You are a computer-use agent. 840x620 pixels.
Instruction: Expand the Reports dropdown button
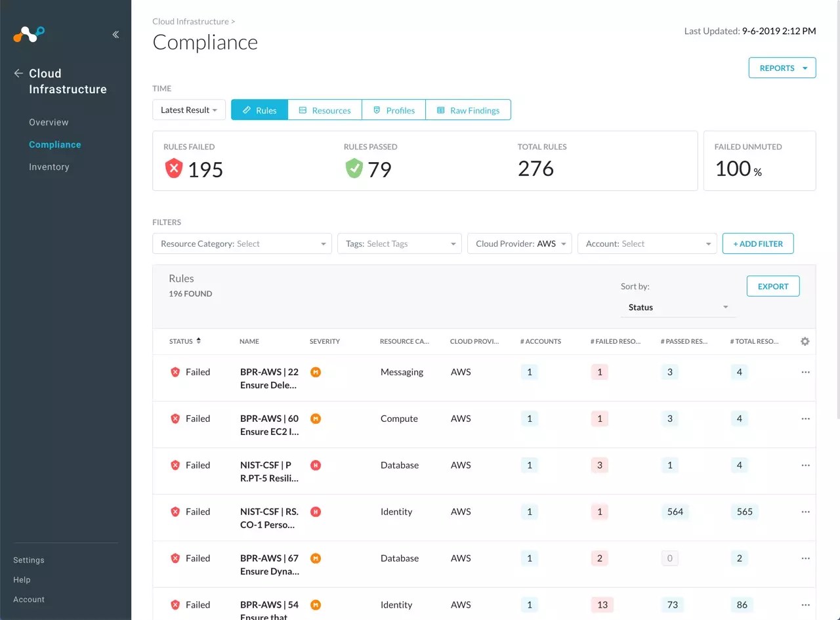click(x=782, y=68)
